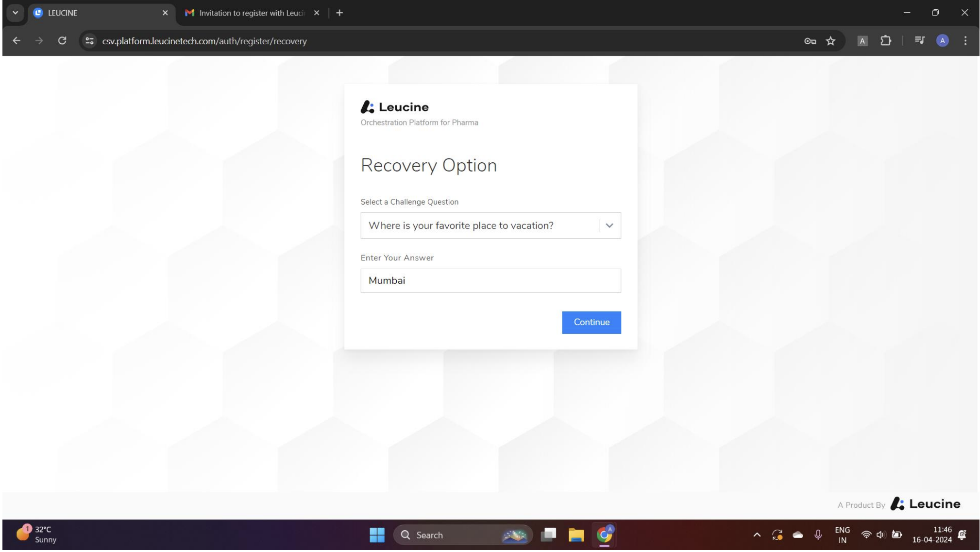Bookmark this page using the star icon
The image size is (980, 552).
coord(830,41)
